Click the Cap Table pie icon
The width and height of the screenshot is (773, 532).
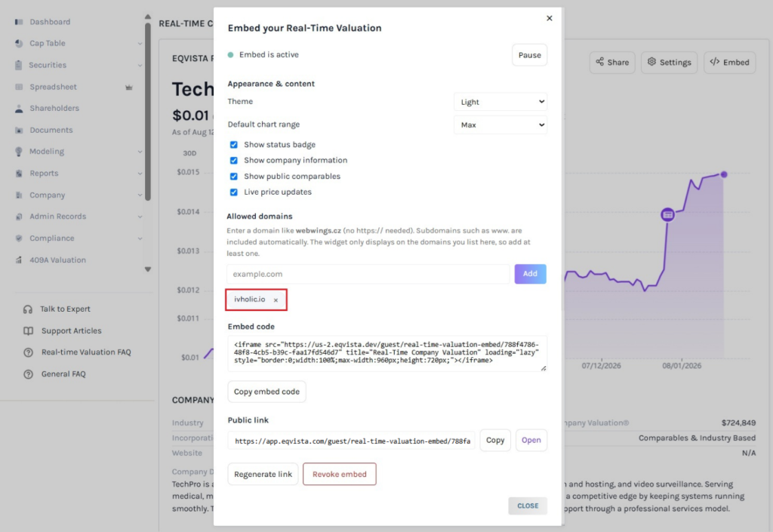pos(19,43)
